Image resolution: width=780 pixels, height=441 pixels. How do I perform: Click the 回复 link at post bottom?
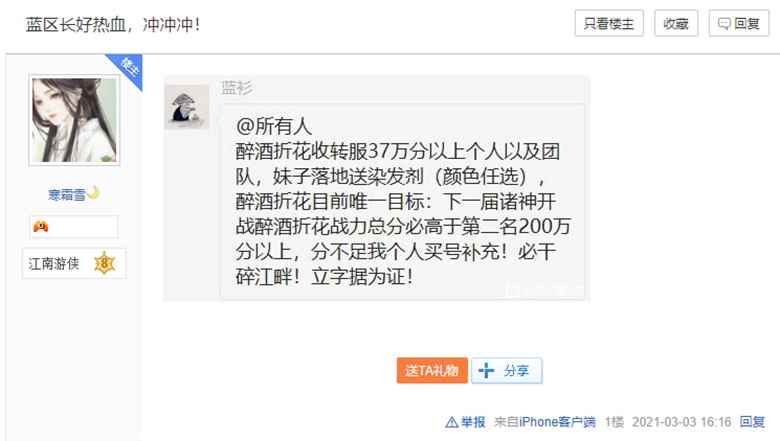coord(752,422)
